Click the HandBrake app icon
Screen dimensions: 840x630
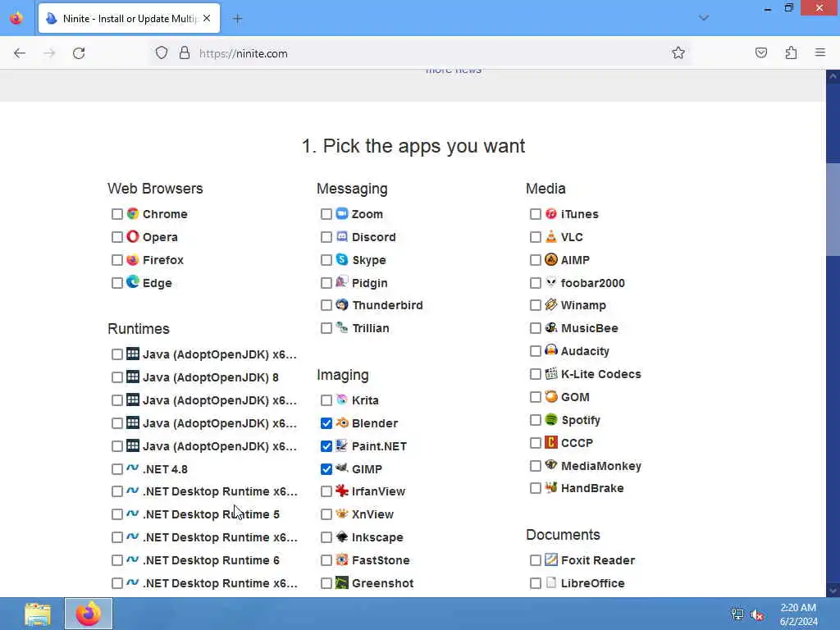[550, 488]
